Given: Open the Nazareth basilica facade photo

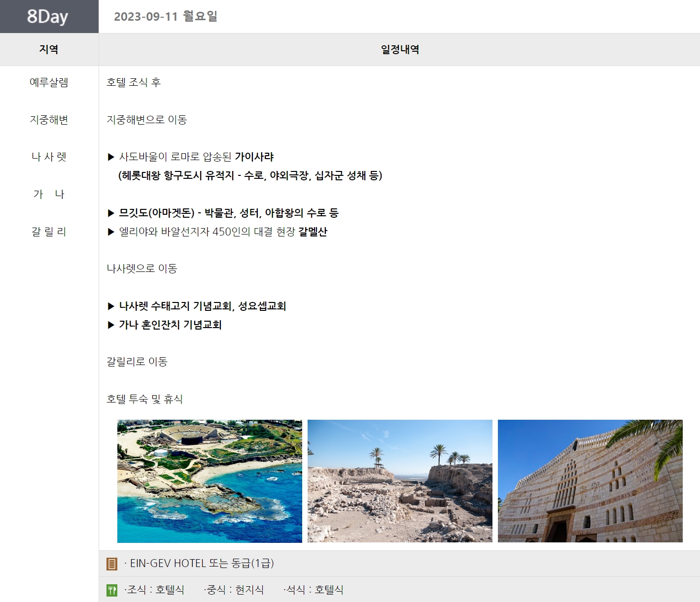Looking at the screenshot, I should point(590,481).
